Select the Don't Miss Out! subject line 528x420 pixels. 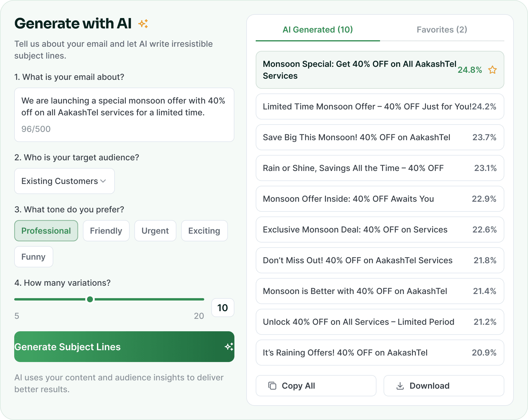pyautogui.click(x=380, y=260)
